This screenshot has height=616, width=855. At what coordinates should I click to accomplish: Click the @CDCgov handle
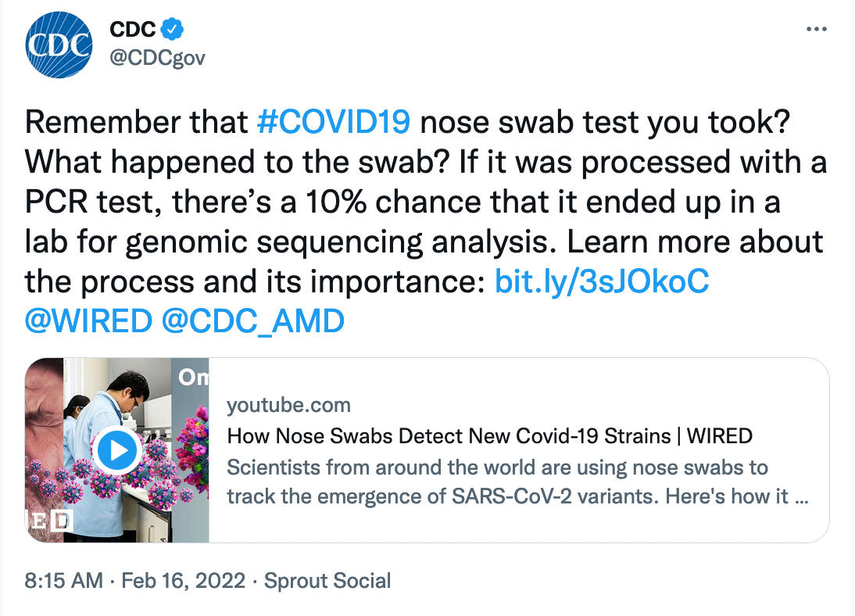point(157,59)
